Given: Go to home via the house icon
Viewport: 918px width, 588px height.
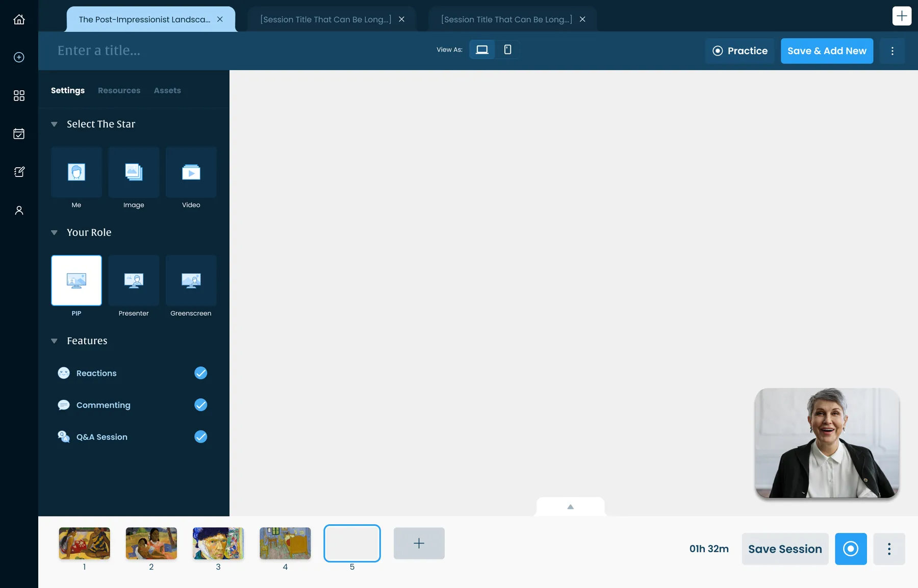Looking at the screenshot, I should click(x=19, y=19).
